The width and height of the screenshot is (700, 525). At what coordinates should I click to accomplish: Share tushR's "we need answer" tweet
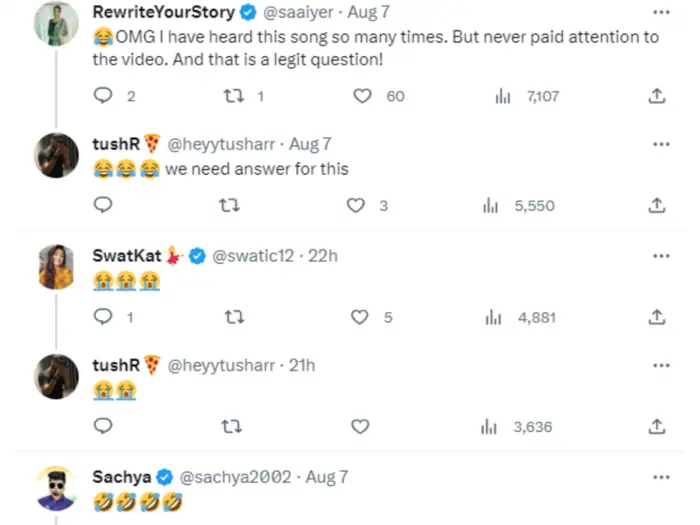(x=657, y=205)
